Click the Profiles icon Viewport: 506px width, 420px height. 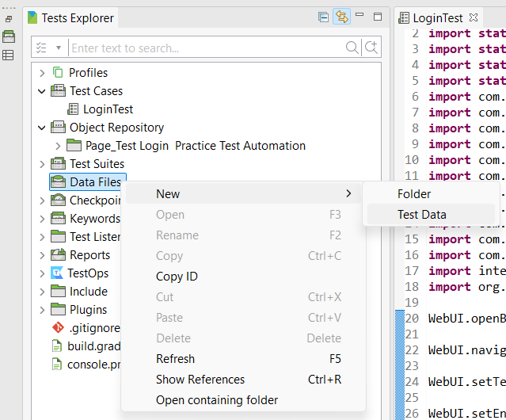click(58, 72)
